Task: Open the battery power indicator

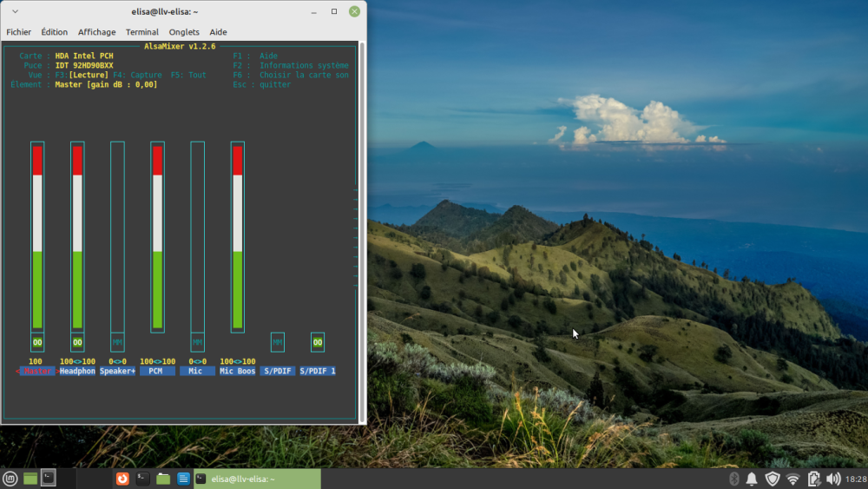Action: [813, 479]
